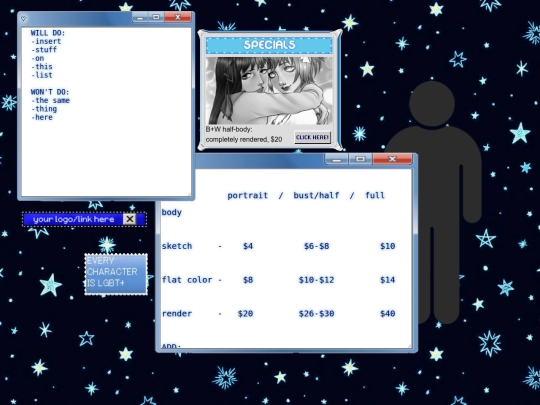This screenshot has height=405, width=540.
Task: Maximize the price list window
Action: [360, 159]
